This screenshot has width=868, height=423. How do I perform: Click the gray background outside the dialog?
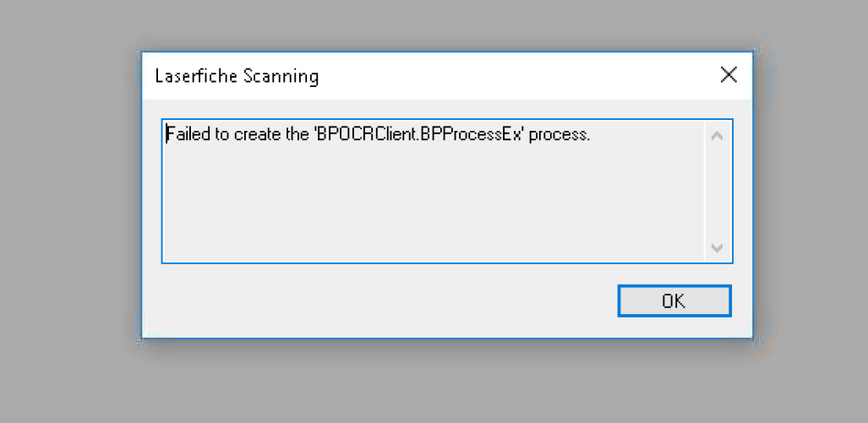(68, 211)
